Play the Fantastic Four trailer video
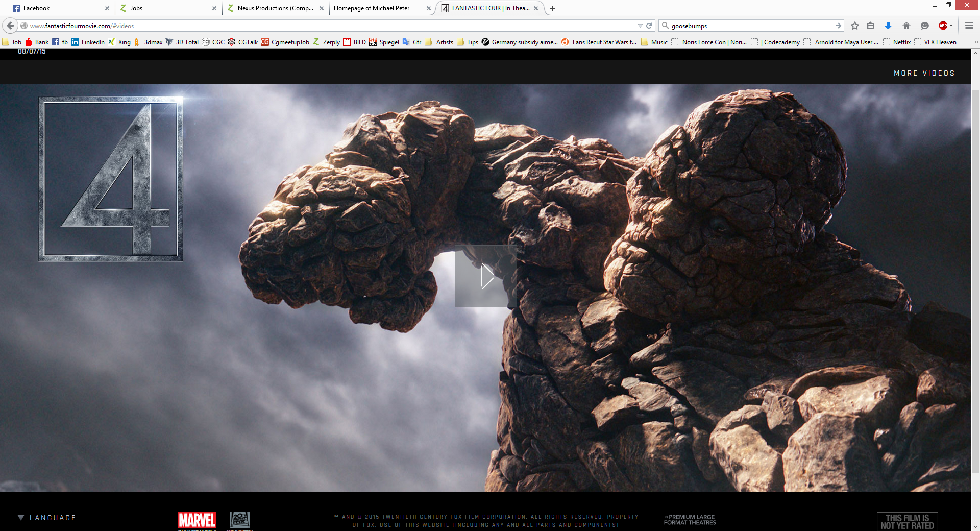Viewport: 980px width, 531px height. pyautogui.click(x=486, y=276)
